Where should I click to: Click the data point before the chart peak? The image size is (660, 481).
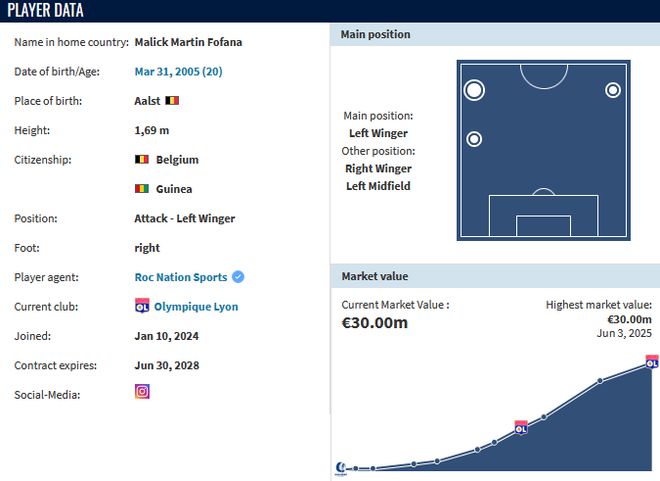(600, 381)
